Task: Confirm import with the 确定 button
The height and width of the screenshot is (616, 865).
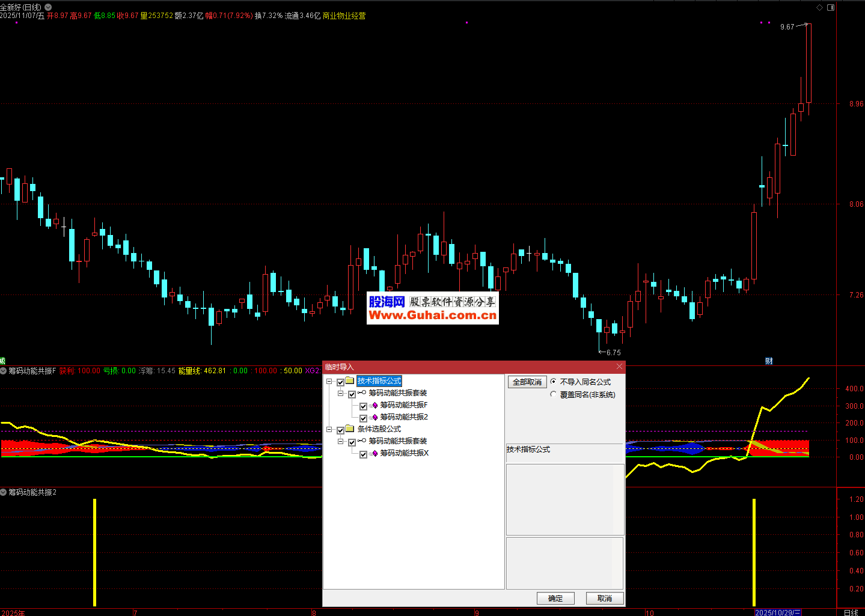Action: pos(555,598)
